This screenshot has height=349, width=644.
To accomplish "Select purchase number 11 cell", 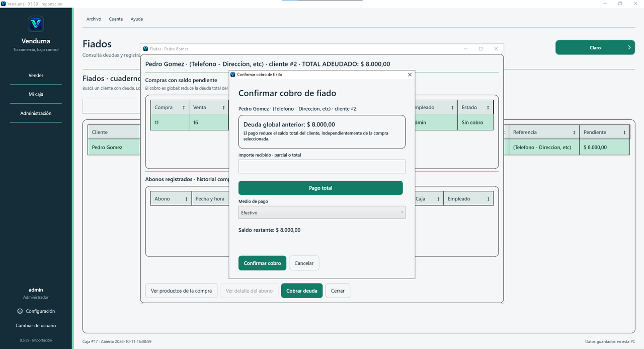I will click(170, 122).
